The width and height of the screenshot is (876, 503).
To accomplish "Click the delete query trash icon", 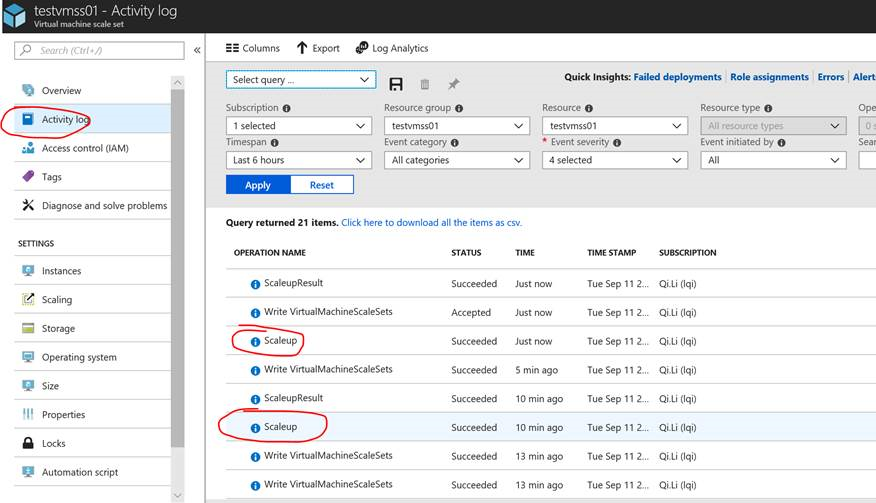I will pos(425,84).
